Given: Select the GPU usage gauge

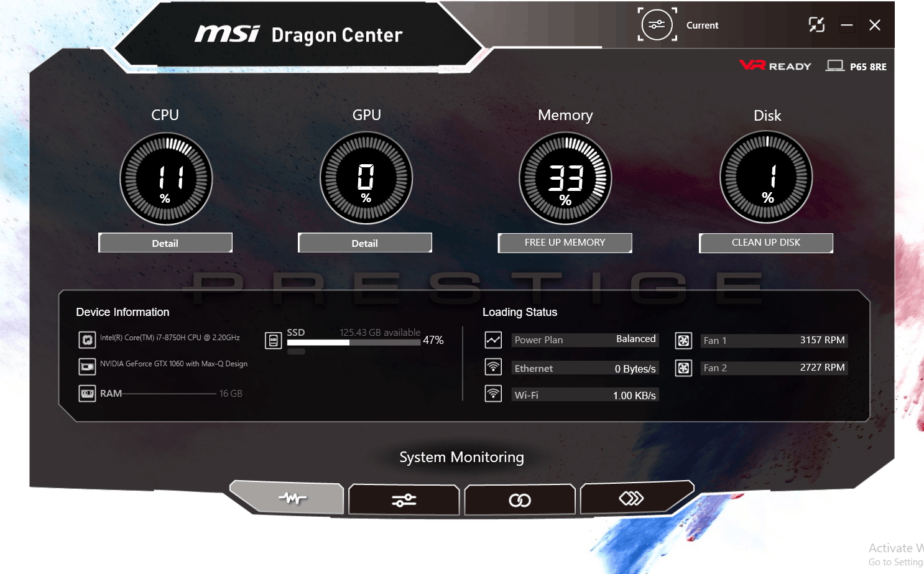Looking at the screenshot, I should [366, 178].
